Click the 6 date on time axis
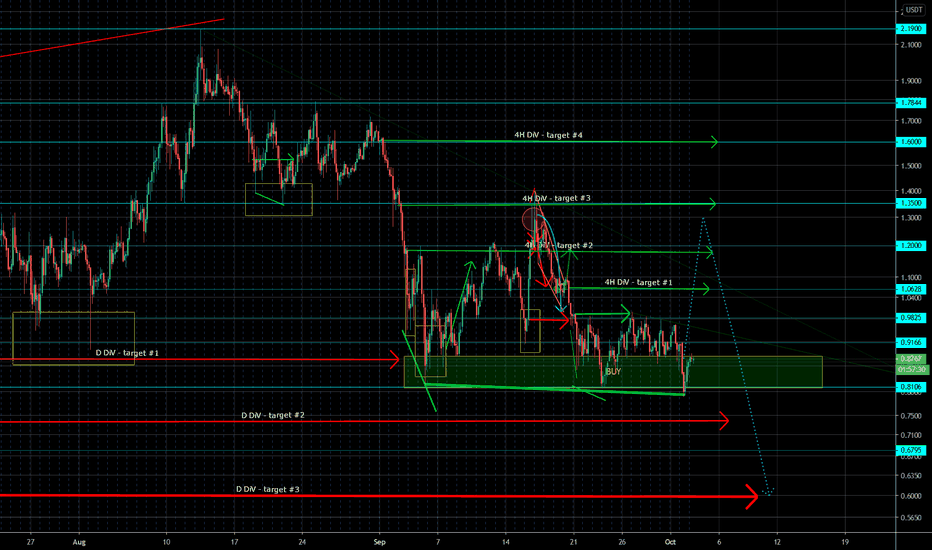This screenshot has height=550, width=932. [719, 542]
